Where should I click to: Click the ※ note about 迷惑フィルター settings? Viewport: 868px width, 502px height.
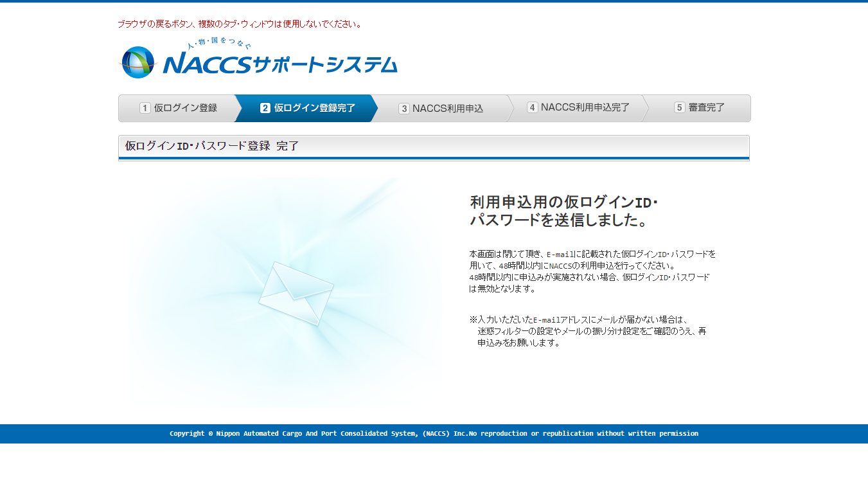click(x=588, y=331)
